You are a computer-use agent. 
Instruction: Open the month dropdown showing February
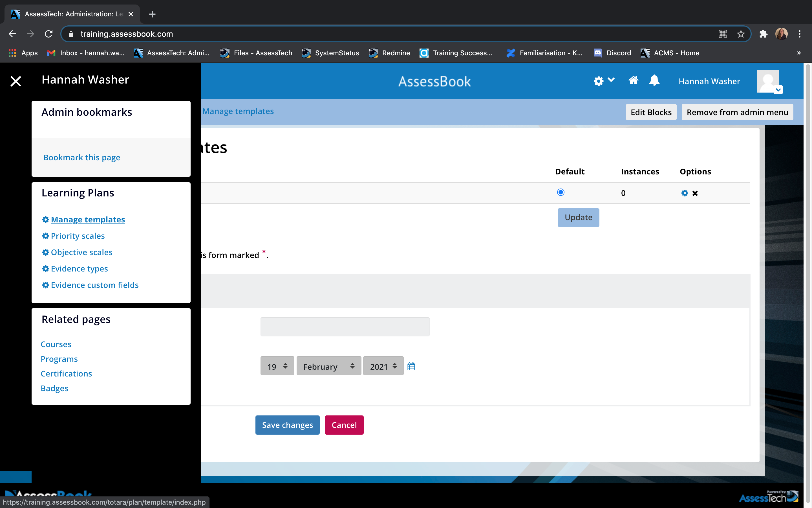click(x=329, y=366)
